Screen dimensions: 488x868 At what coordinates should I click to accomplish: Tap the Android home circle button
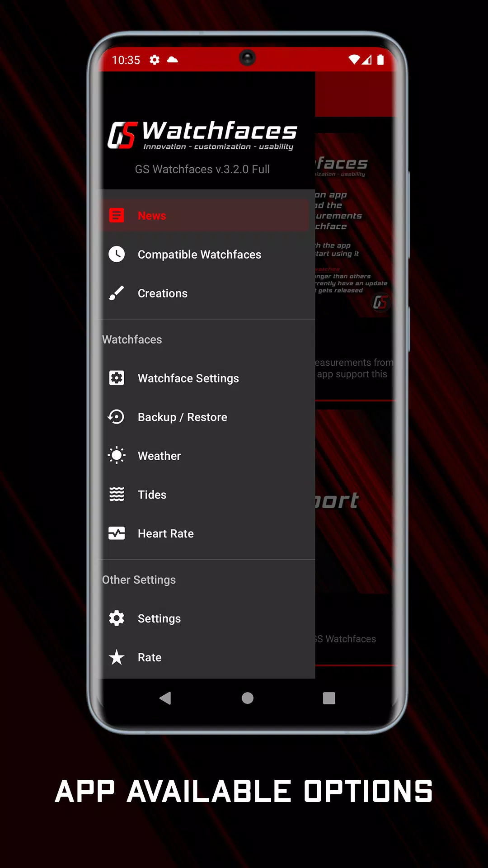click(248, 698)
